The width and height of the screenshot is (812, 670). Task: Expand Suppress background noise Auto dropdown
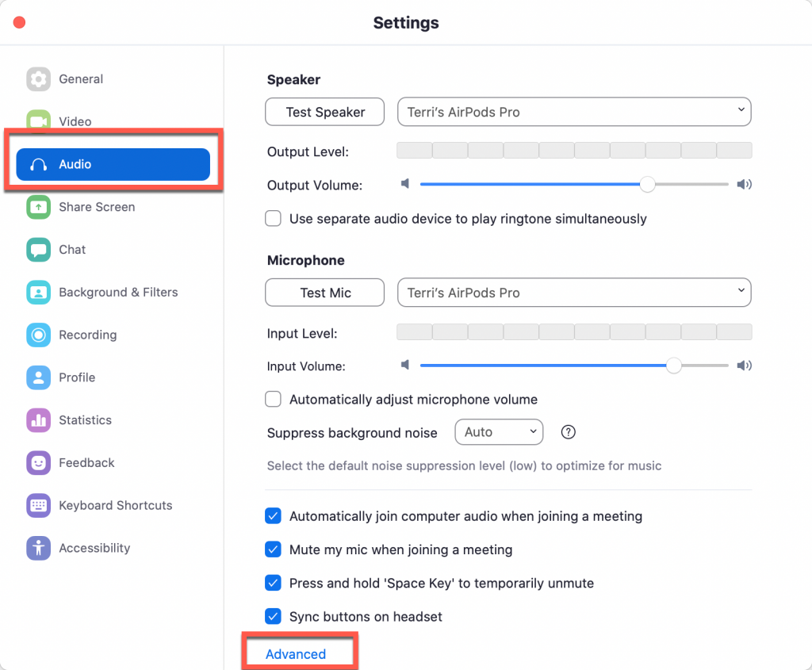(x=500, y=432)
